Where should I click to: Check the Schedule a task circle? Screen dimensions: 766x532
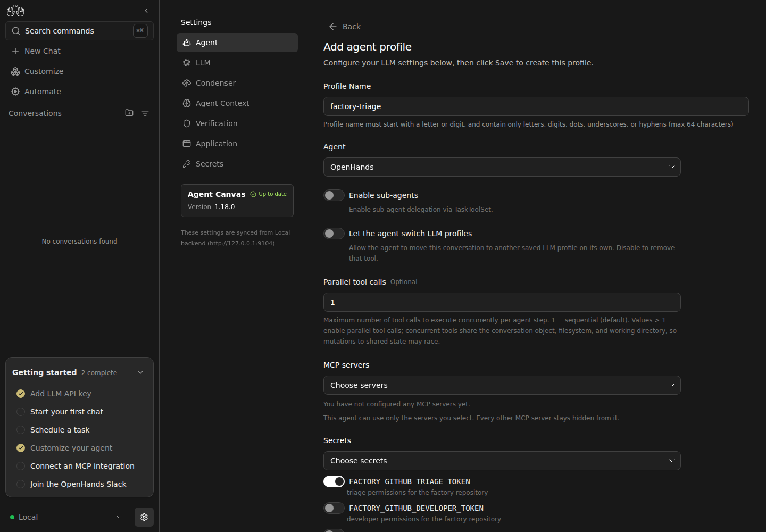21,430
